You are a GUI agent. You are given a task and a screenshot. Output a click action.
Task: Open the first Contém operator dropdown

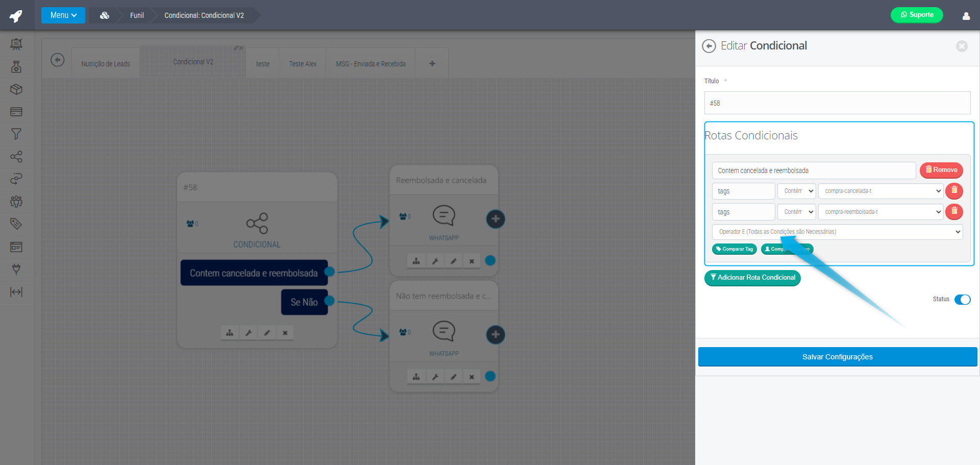pyautogui.click(x=797, y=191)
